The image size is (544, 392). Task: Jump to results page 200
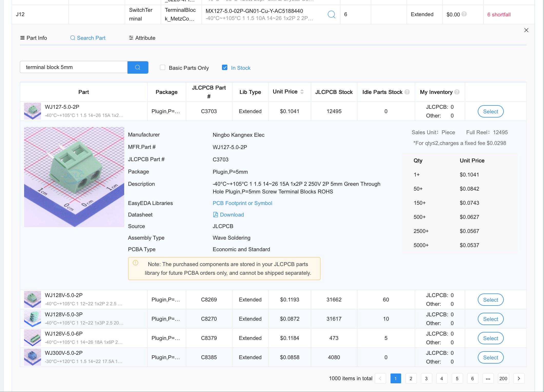[x=503, y=378]
